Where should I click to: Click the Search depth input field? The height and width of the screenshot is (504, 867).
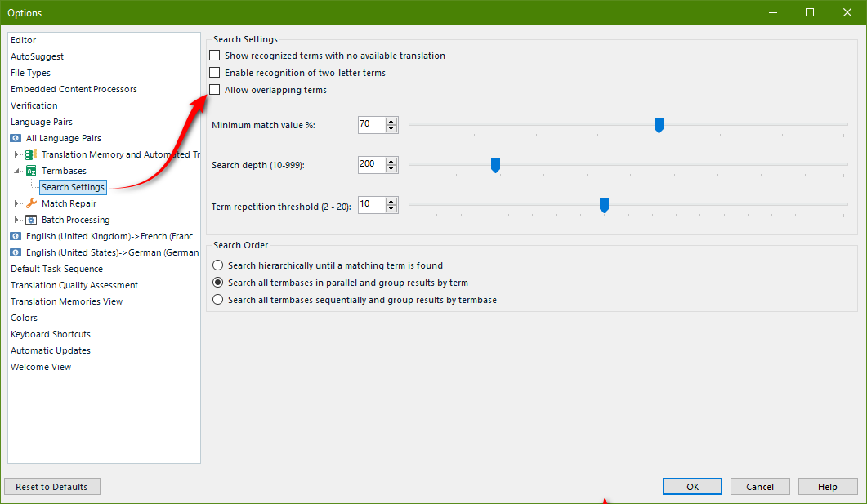tap(372, 165)
